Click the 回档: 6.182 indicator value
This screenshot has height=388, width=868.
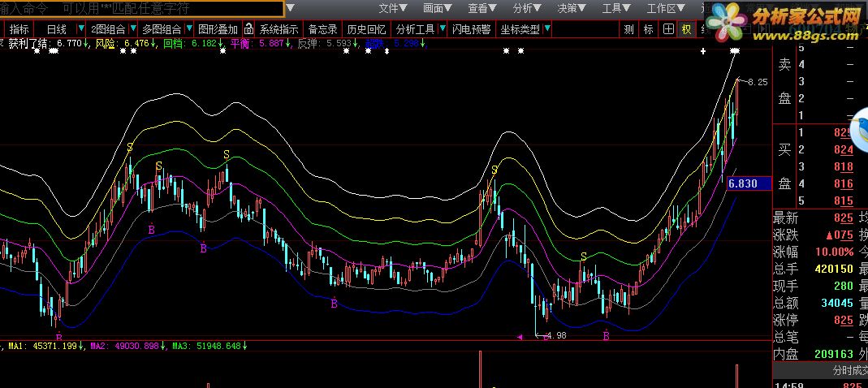194,43
